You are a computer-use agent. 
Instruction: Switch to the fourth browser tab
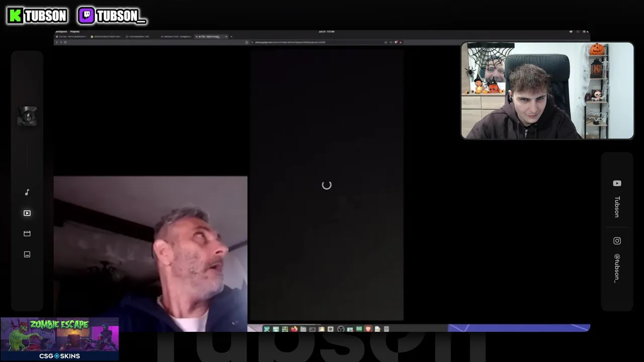(x=177, y=37)
